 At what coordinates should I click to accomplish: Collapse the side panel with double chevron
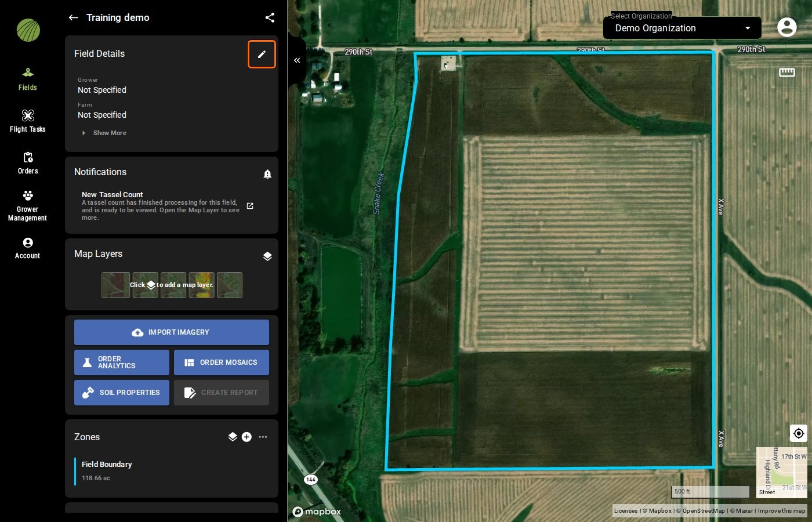(x=297, y=60)
